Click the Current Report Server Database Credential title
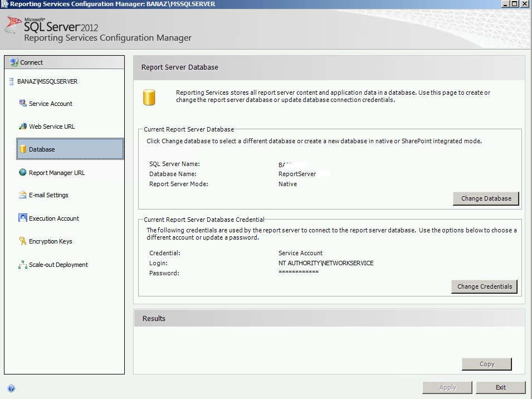The width and height of the screenshot is (532, 399). pos(204,220)
